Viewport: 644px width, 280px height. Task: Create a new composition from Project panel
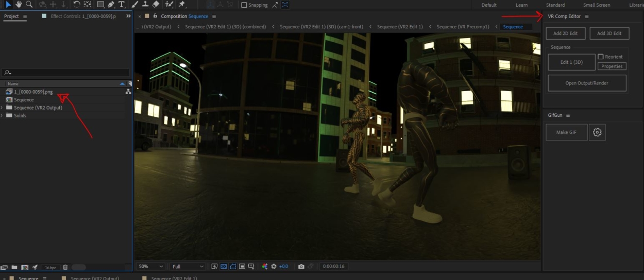click(x=25, y=267)
